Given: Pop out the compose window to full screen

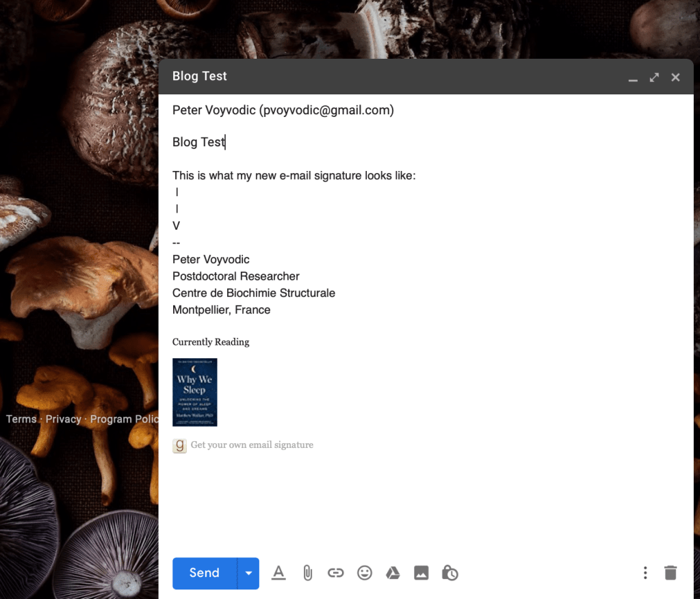Looking at the screenshot, I should pyautogui.click(x=654, y=77).
